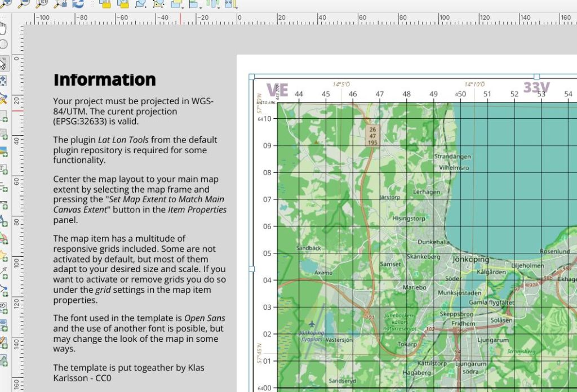Click the map frame's left-middle resize handle

point(251,269)
